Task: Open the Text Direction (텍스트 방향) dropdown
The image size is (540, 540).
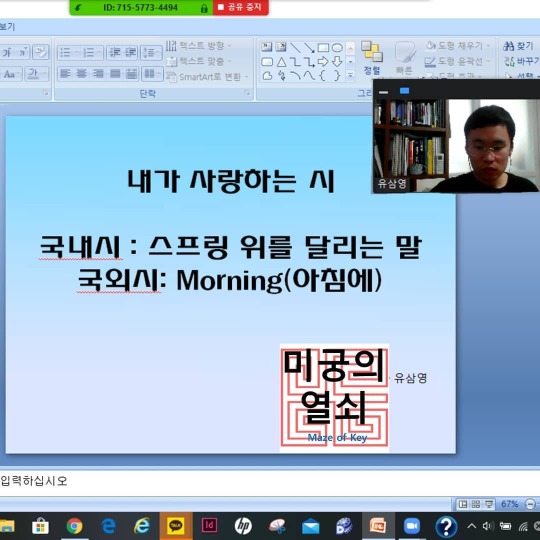Action: coord(198,45)
